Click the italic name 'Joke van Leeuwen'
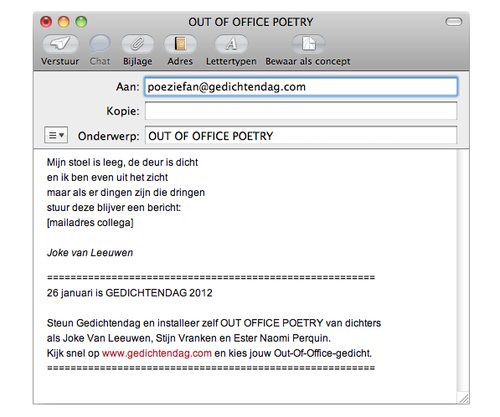Viewport: 500px width, 417px height. pos(90,253)
